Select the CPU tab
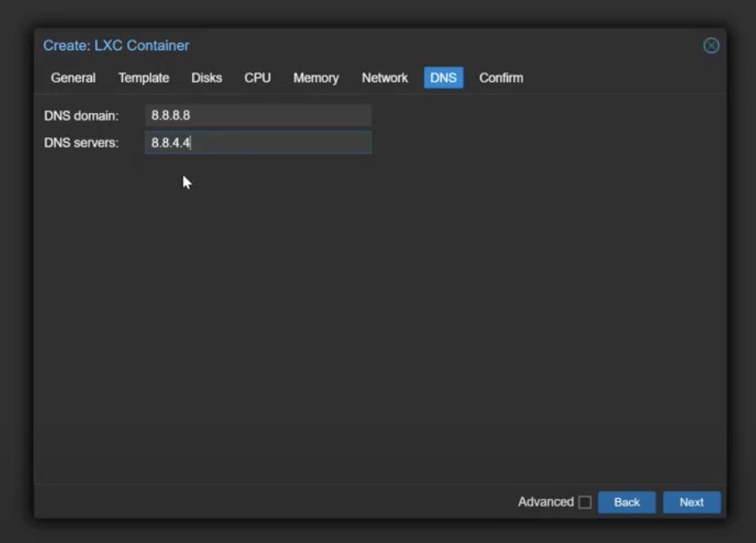756x543 pixels. click(x=257, y=78)
